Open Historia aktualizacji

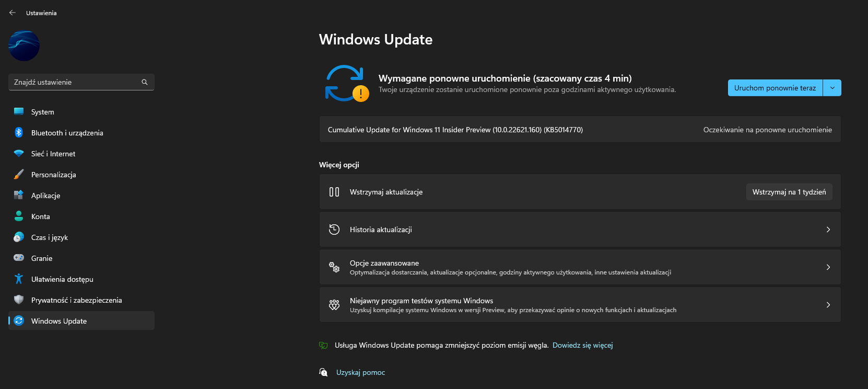click(x=580, y=230)
